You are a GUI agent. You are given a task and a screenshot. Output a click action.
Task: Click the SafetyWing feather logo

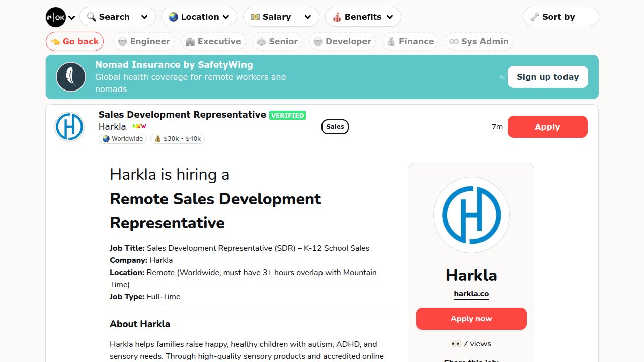71,77
